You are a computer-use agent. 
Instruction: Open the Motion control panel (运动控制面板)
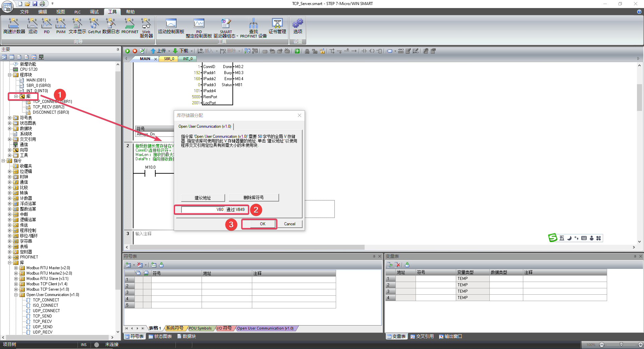coord(171,26)
